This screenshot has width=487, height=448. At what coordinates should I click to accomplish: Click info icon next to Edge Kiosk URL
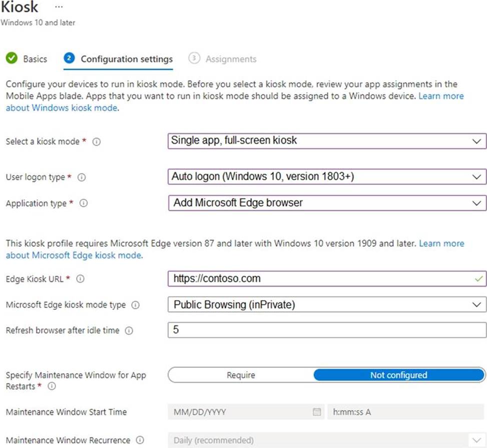coord(80,279)
